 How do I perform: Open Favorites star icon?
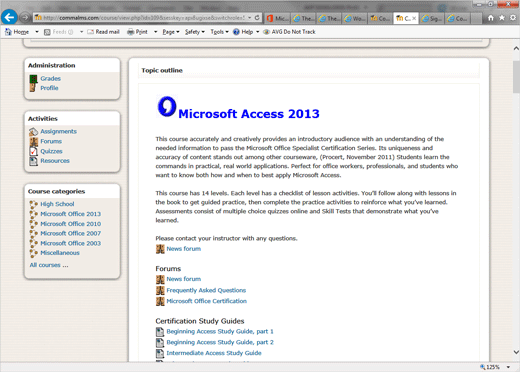point(502,18)
